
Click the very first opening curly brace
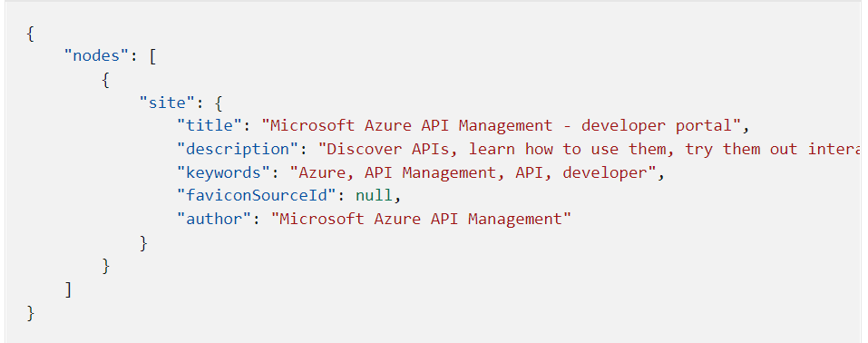[31, 33]
